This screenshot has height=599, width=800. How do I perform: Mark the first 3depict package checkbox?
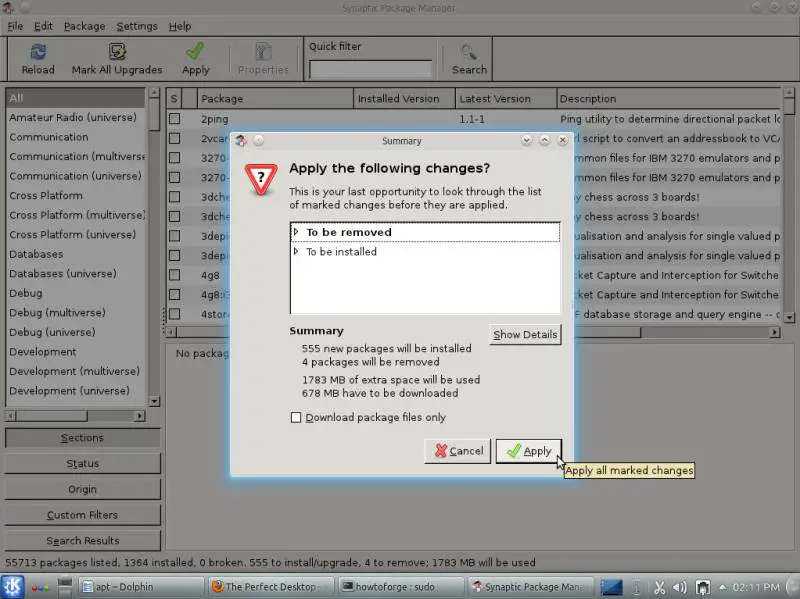[174, 236]
